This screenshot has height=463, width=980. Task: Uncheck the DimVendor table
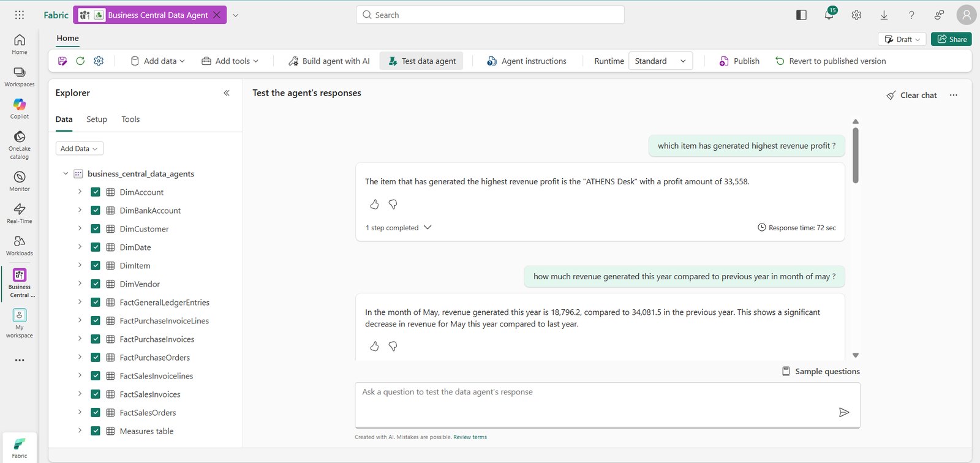click(x=96, y=284)
